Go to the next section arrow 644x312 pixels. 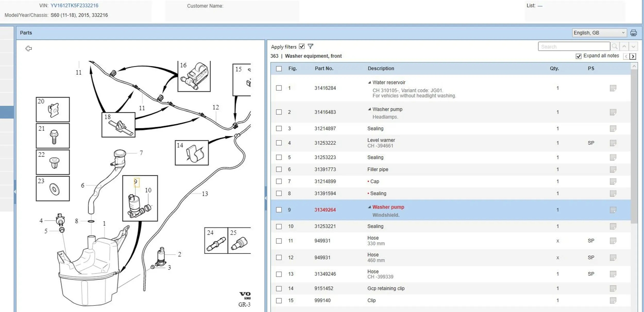click(x=633, y=56)
